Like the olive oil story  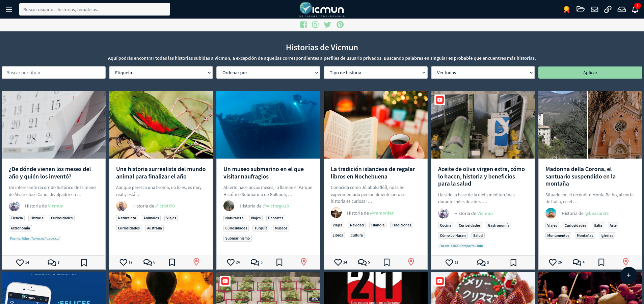tap(449, 262)
